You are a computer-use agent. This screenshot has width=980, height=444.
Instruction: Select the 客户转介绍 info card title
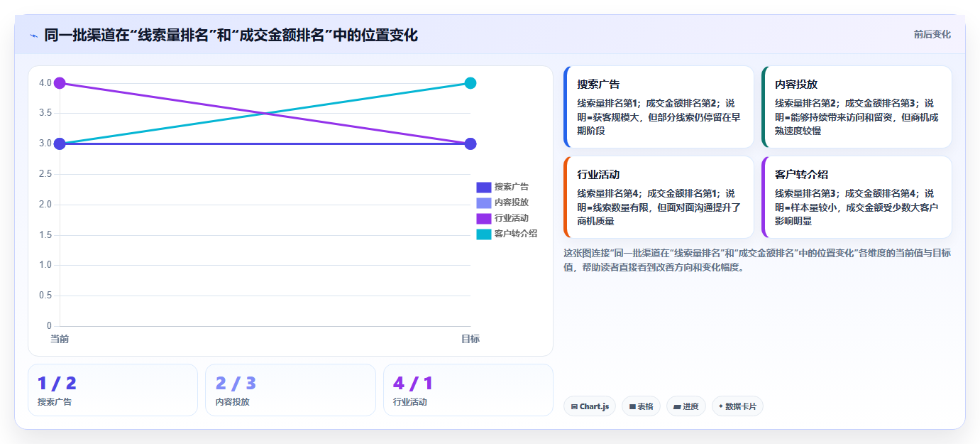click(x=801, y=175)
